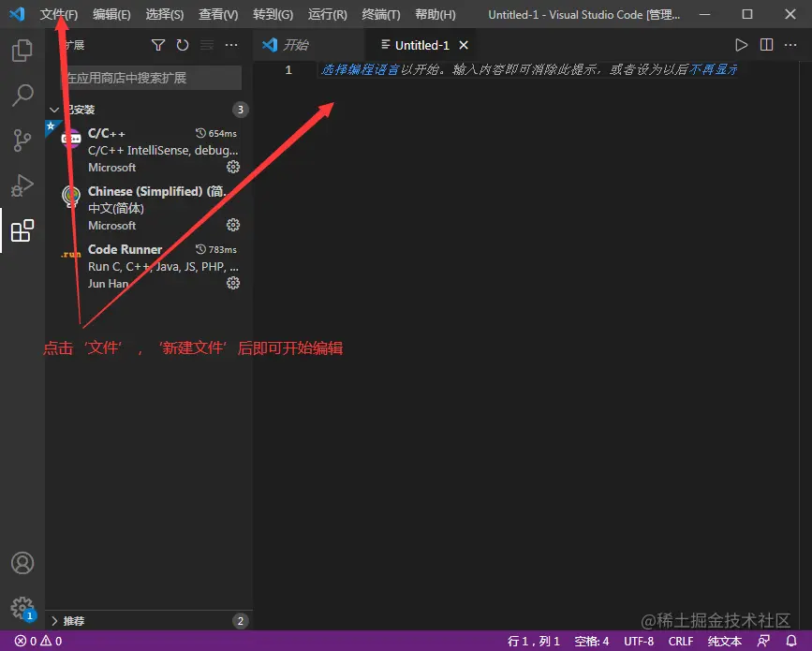
Task: Open the Manage gear in activity bar
Action: [22, 608]
